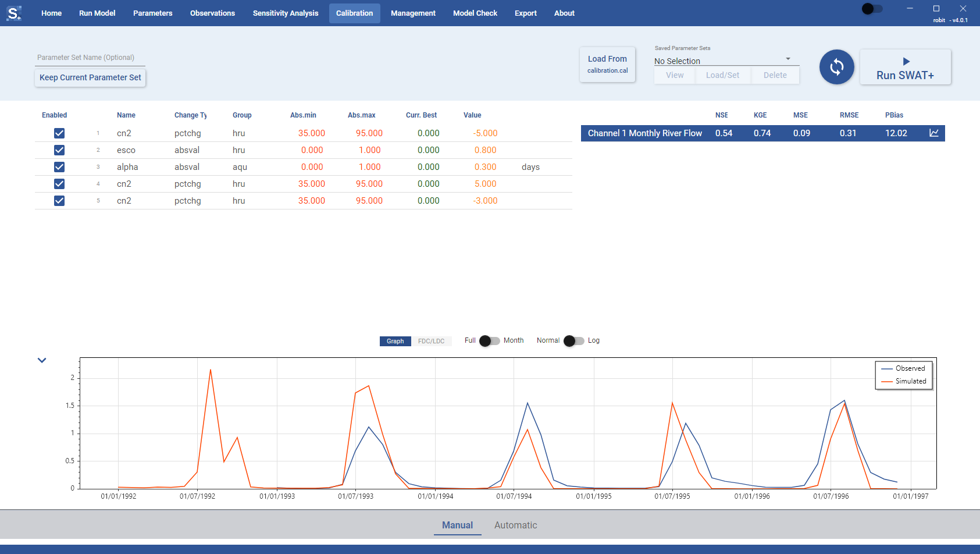Uncheck the Enabled checkbox for esco
980x554 pixels.
click(59, 150)
